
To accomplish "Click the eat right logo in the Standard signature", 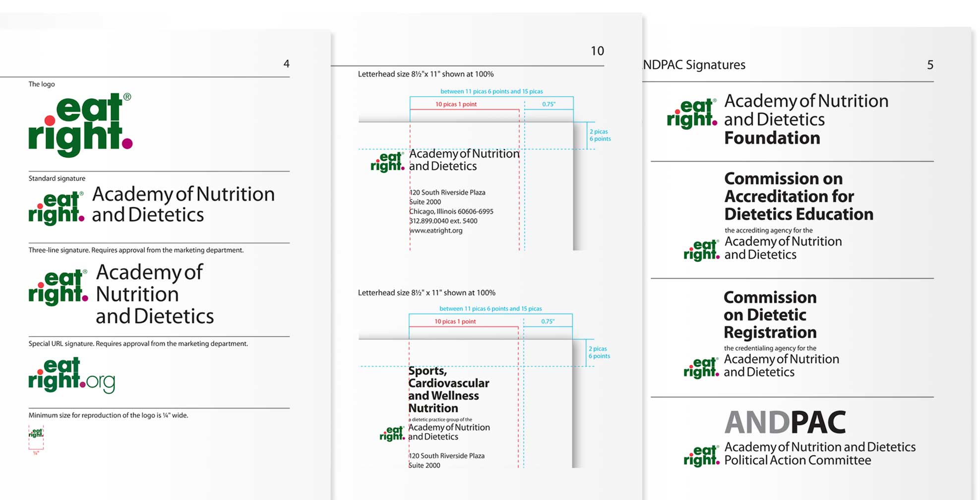I will (56, 208).
